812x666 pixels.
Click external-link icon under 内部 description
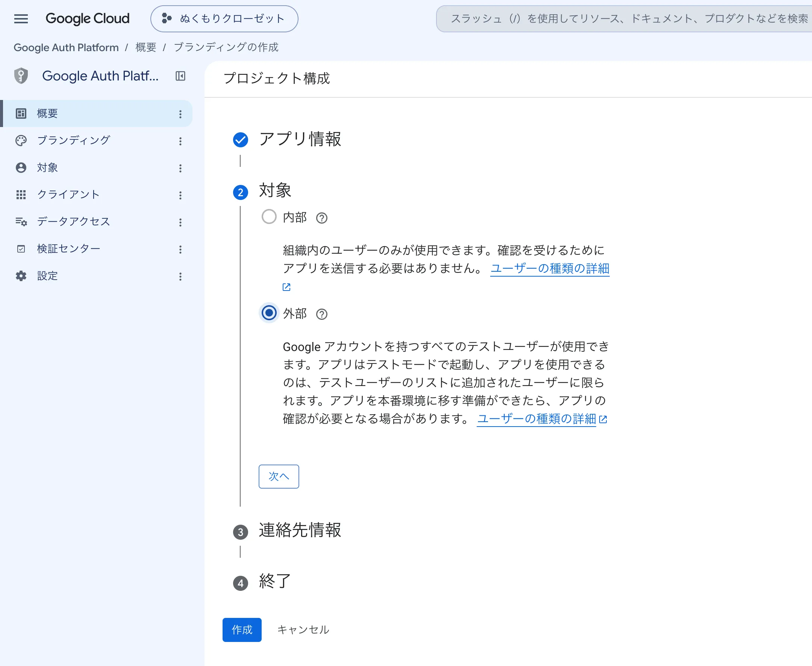click(287, 287)
